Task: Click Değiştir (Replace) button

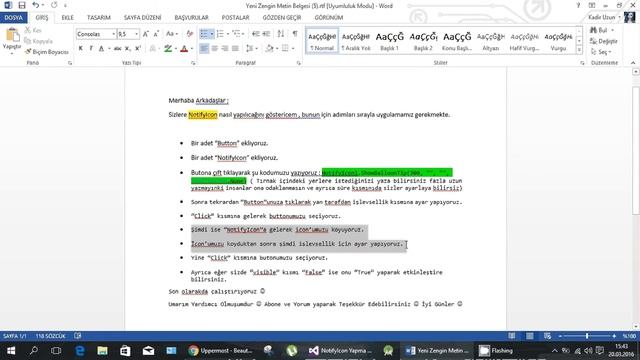Action: [603, 41]
